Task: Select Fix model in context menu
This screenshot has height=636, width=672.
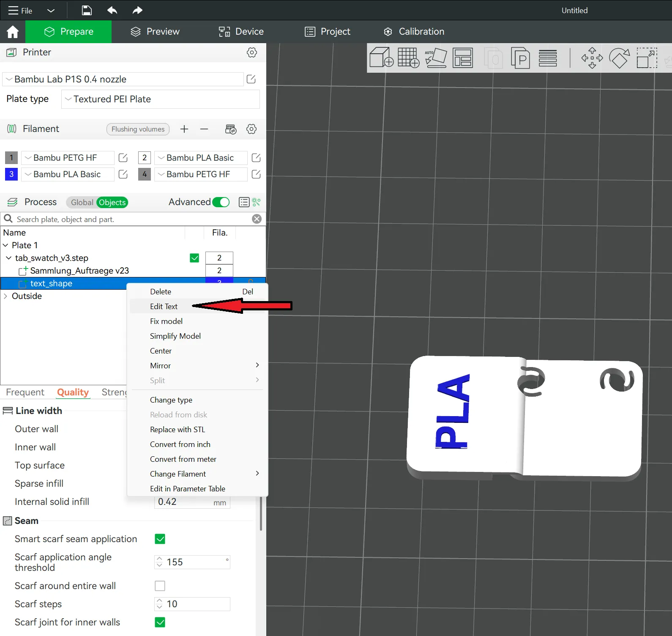Action: click(197, 321)
